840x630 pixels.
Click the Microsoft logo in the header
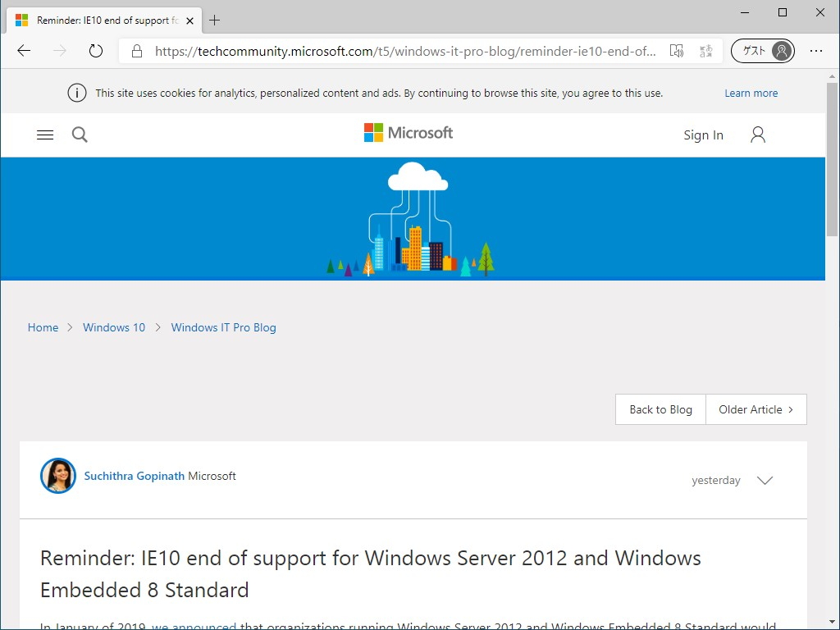click(408, 132)
